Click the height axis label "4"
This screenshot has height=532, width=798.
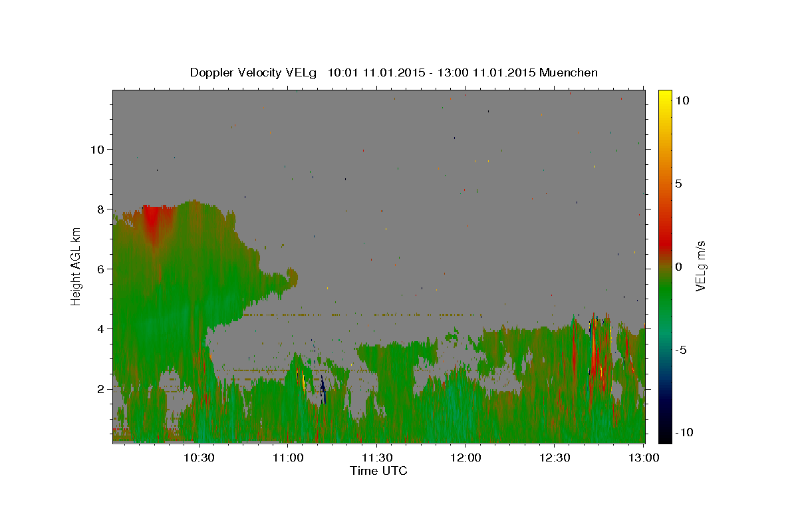[101, 329]
